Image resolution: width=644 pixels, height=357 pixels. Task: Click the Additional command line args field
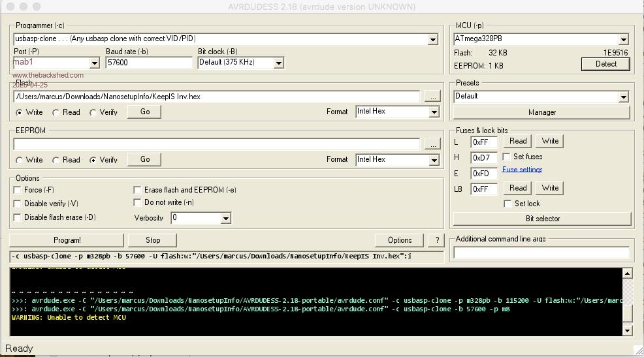pyautogui.click(x=541, y=253)
